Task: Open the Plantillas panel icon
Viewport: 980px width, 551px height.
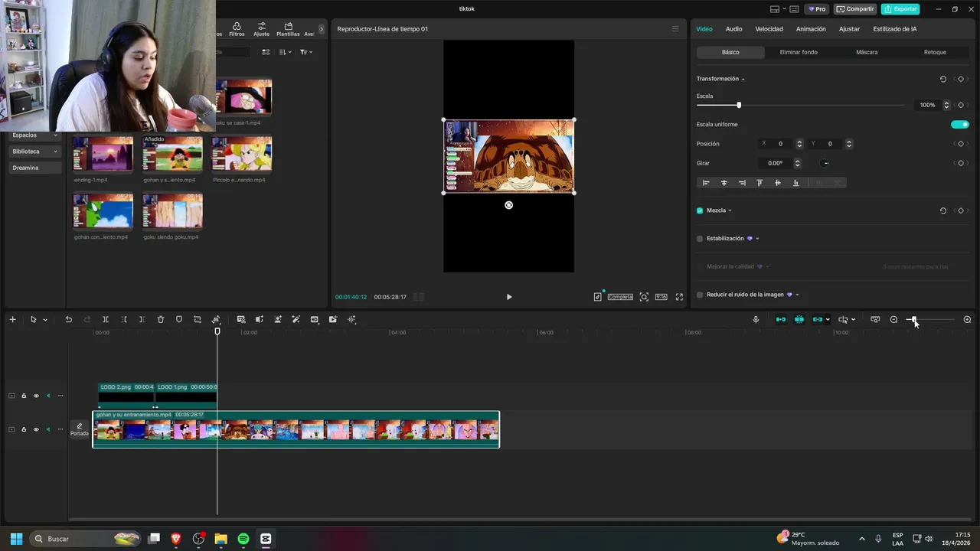Action: (x=288, y=29)
